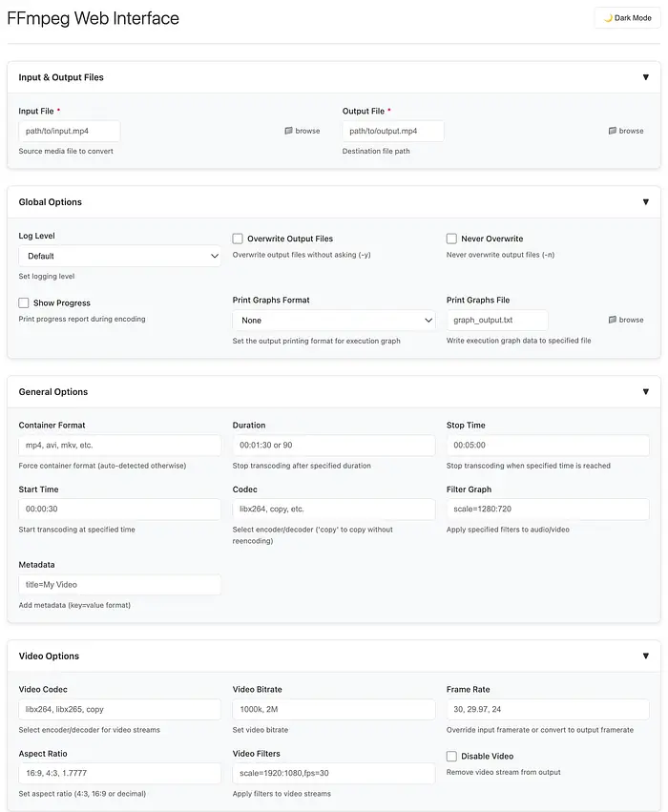The image size is (668, 812).
Task: Click the Frame Rate input
Action: coord(547,709)
